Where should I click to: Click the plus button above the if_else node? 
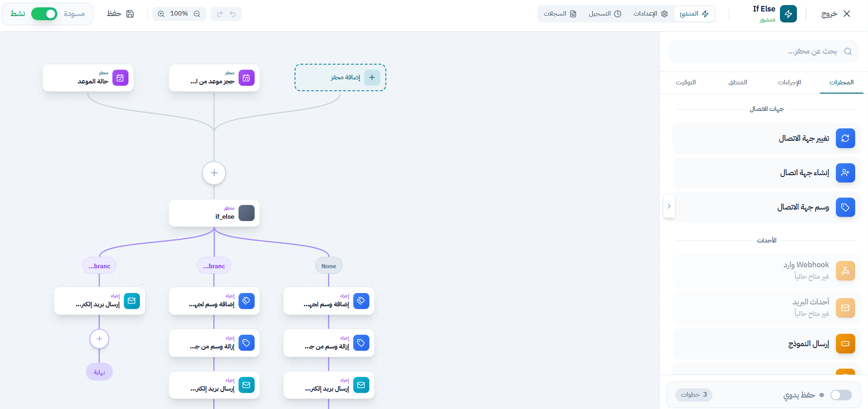tap(214, 173)
